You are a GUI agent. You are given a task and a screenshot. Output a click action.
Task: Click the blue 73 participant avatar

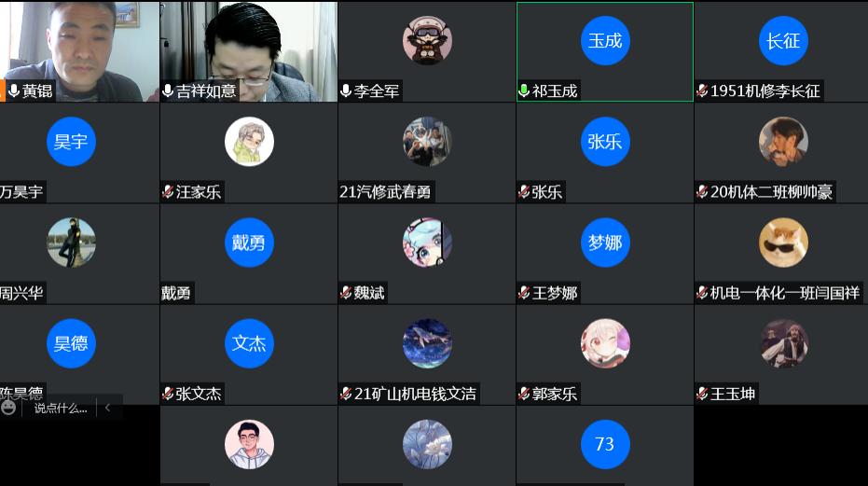pos(605,444)
